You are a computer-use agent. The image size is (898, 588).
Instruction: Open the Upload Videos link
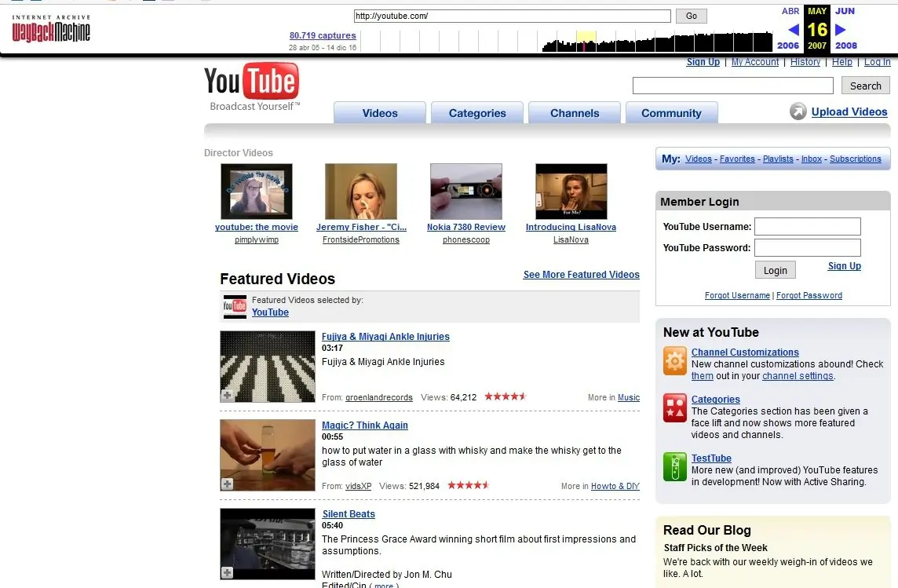point(849,111)
